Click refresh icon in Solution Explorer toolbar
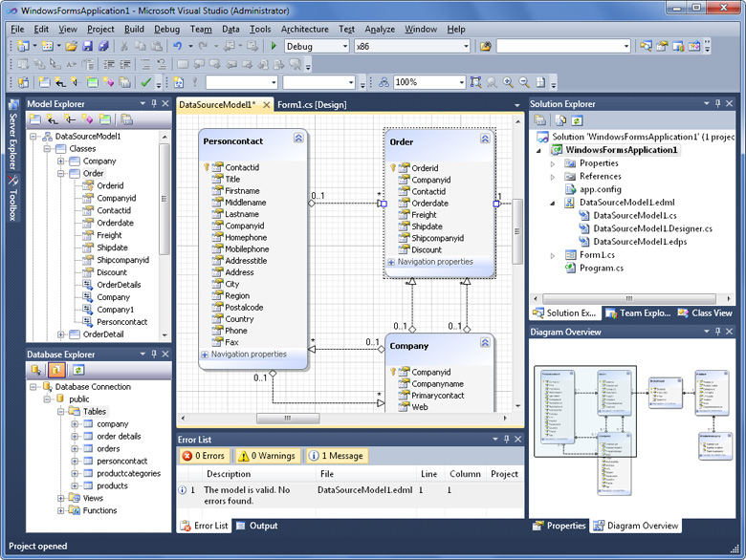The image size is (746, 560). point(577,120)
